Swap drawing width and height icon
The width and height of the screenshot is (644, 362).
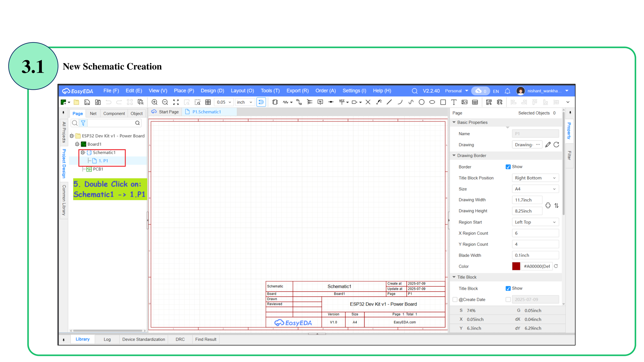pyautogui.click(x=556, y=206)
